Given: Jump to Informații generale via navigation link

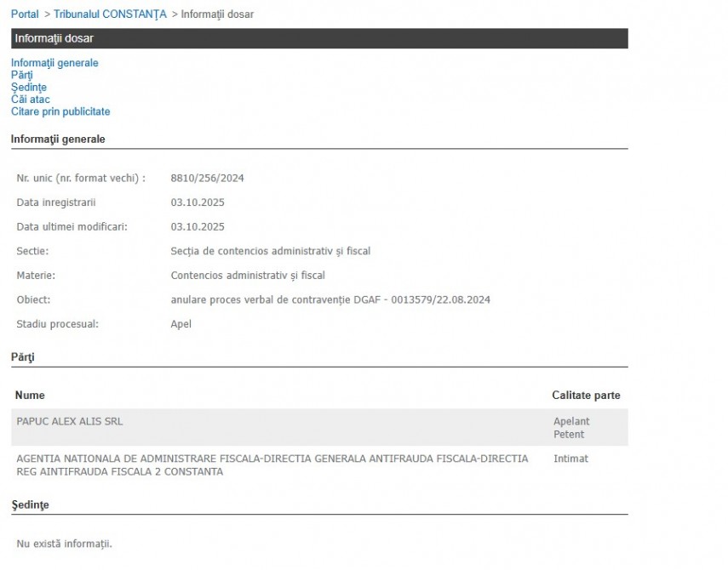Looking at the screenshot, I should (x=54, y=63).
